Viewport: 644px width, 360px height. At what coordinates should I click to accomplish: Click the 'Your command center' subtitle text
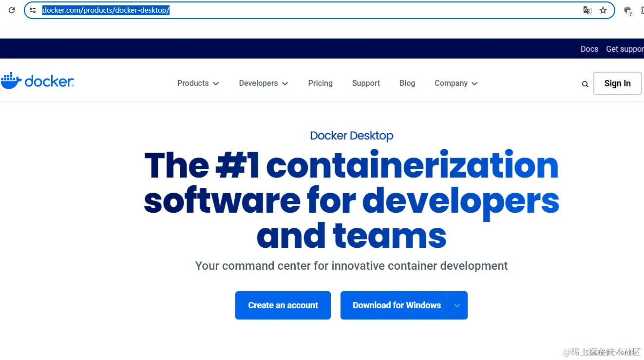[351, 266]
